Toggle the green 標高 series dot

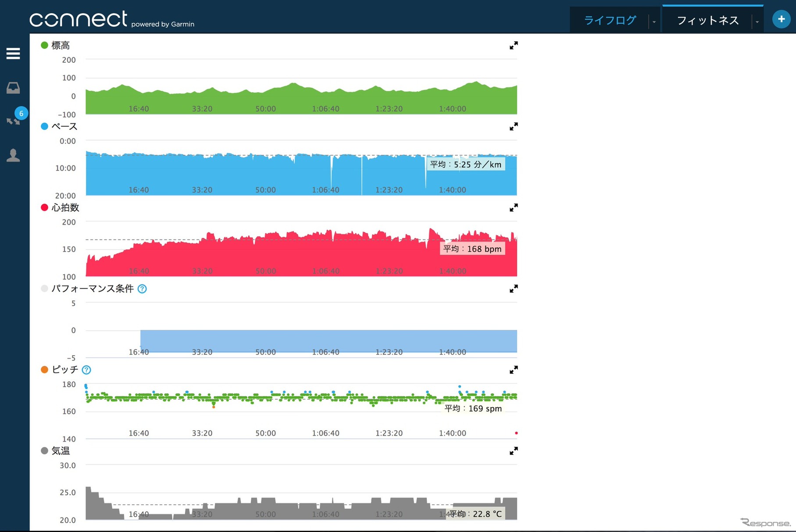(44, 45)
